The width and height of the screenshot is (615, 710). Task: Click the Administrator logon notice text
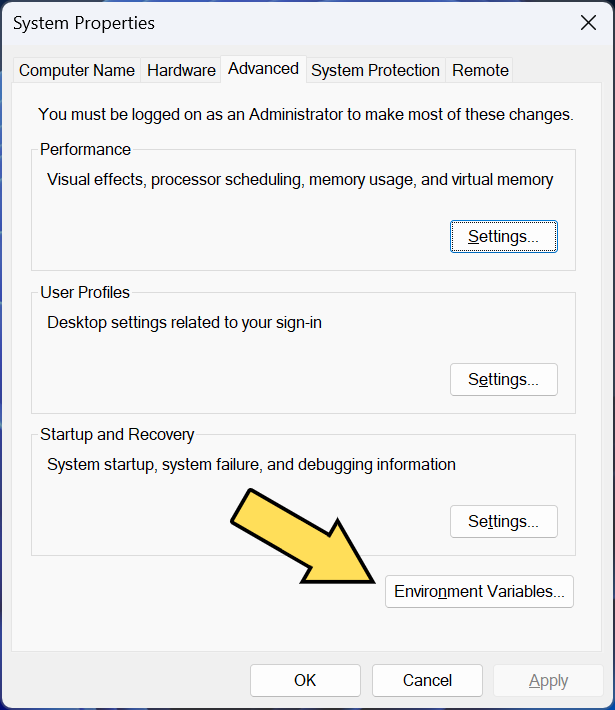pos(306,115)
